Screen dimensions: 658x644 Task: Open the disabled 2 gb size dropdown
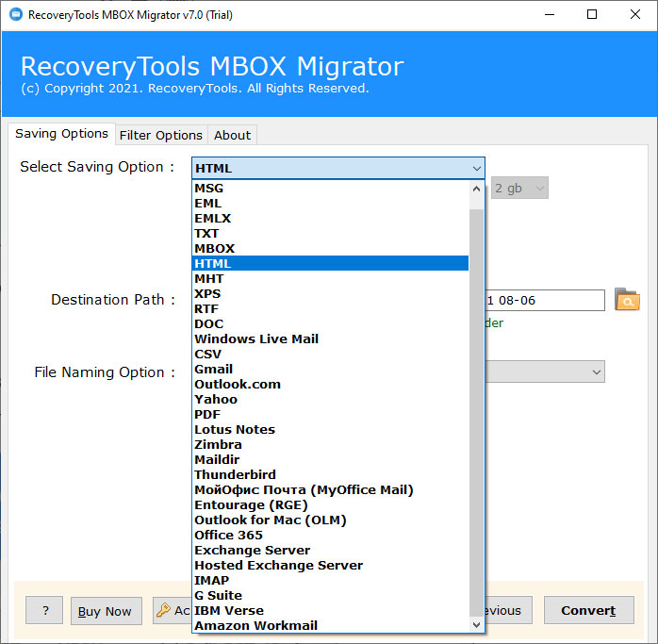pyautogui.click(x=519, y=188)
